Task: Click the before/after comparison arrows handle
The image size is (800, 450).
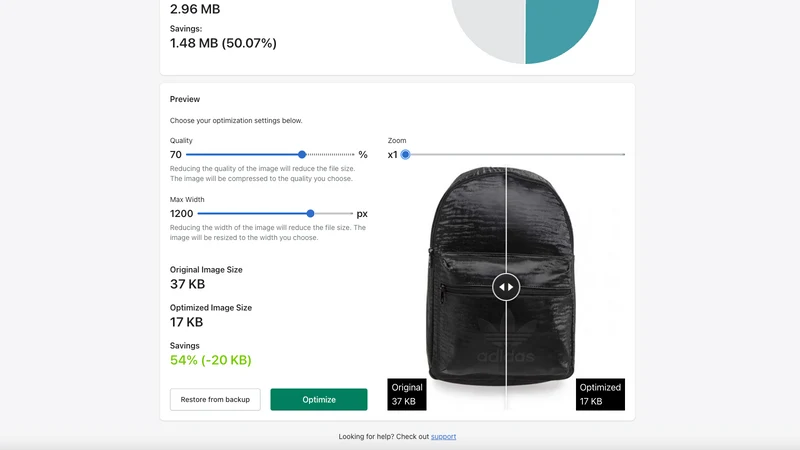Action: point(506,287)
